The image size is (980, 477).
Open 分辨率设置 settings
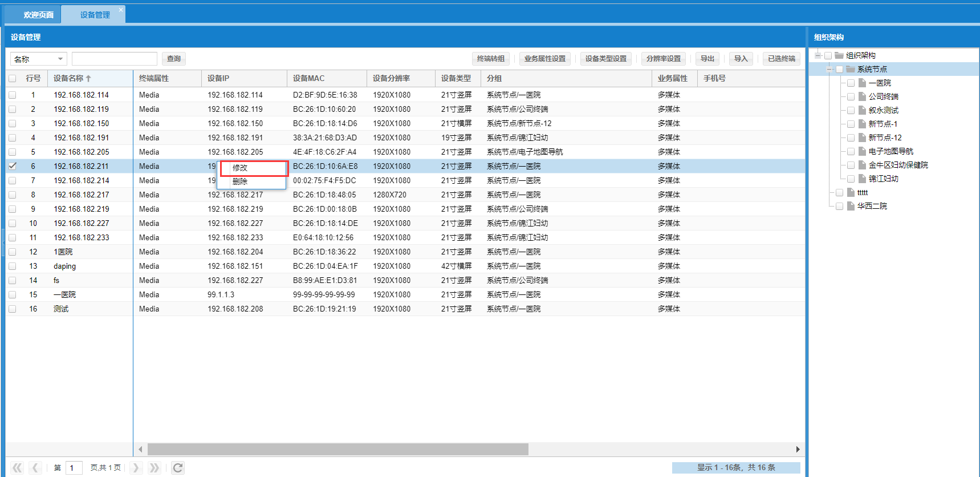point(664,59)
